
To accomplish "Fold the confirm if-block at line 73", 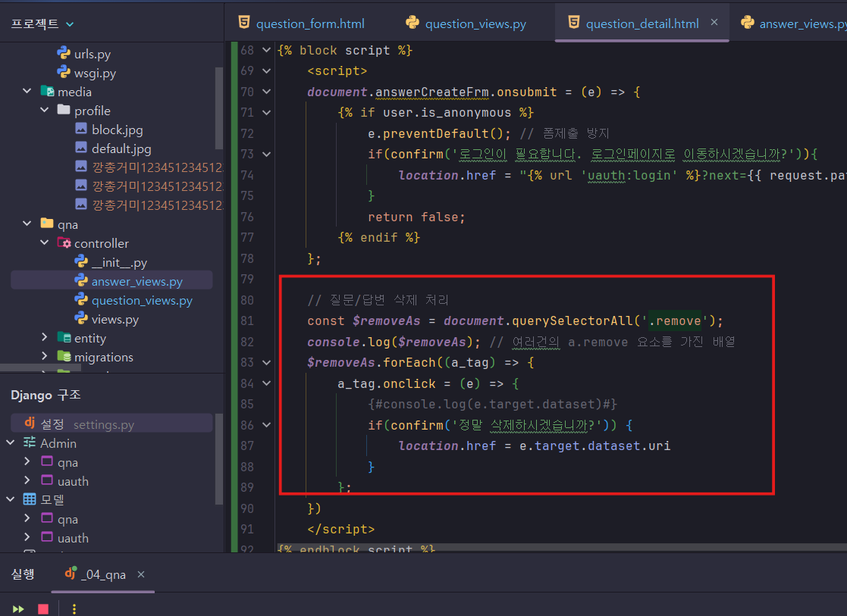I will coord(266,155).
